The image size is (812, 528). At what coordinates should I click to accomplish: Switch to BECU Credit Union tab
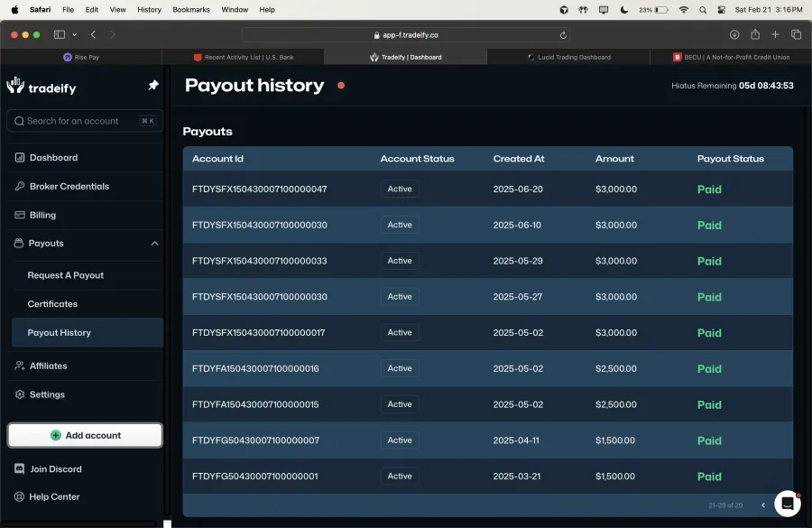pyautogui.click(x=731, y=57)
